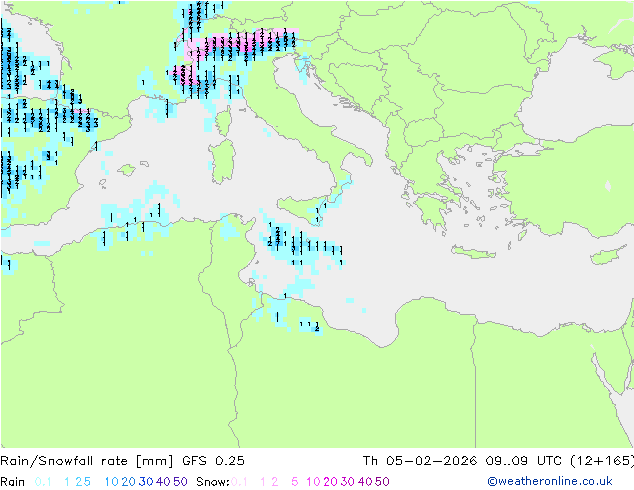Pick the snow legend value 50
The image size is (634, 490).
(x=382, y=482)
